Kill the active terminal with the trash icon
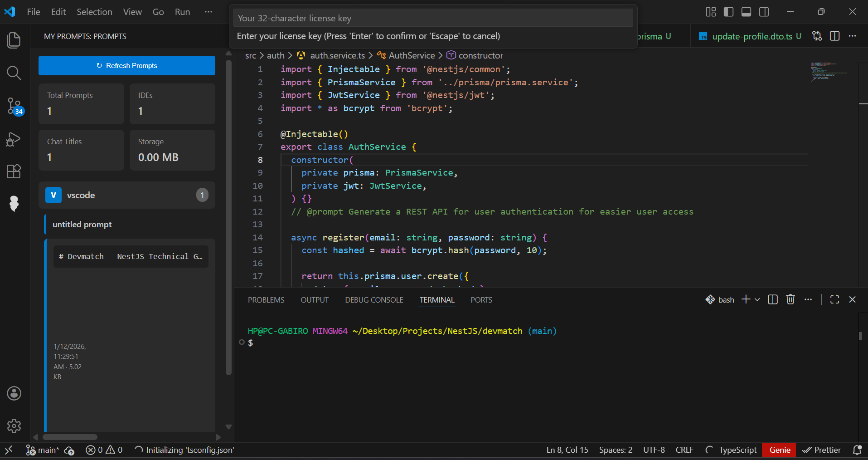The image size is (868, 460). tap(790, 299)
